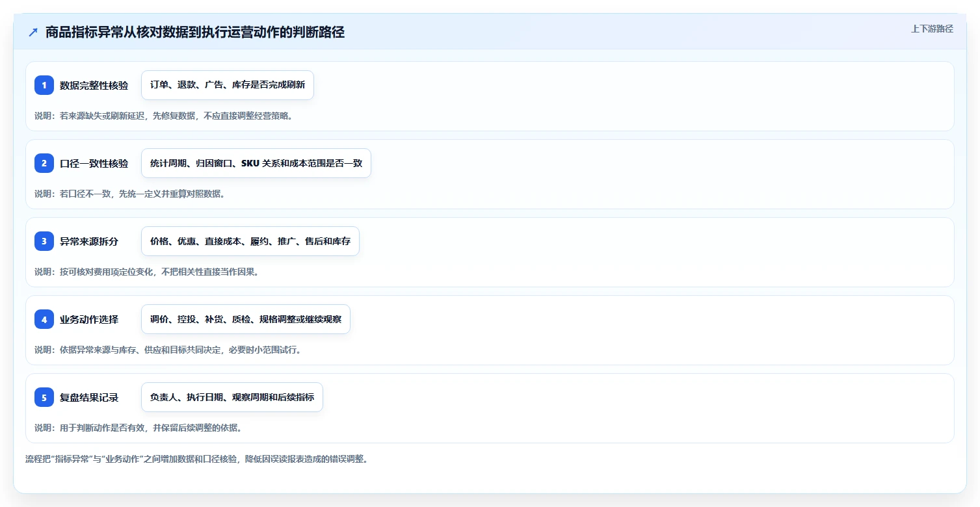Viewport: 980px width, 507px height.
Task: Click the note 按可核对费用项定位变化
Action: click(147, 272)
